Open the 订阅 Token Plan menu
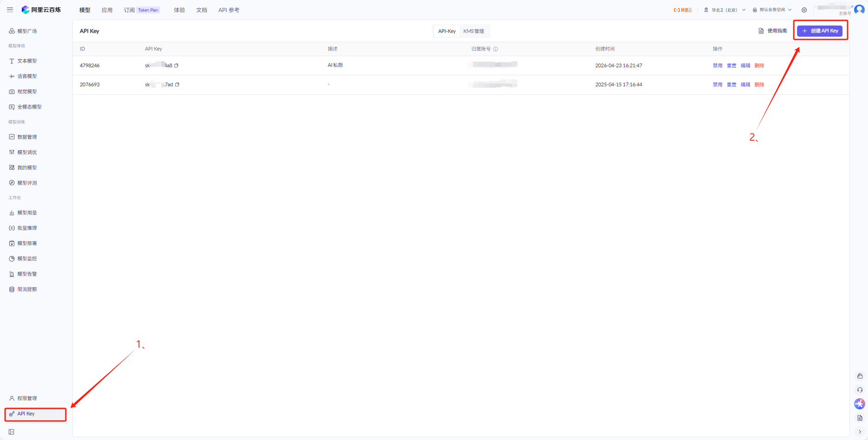 tap(142, 10)
